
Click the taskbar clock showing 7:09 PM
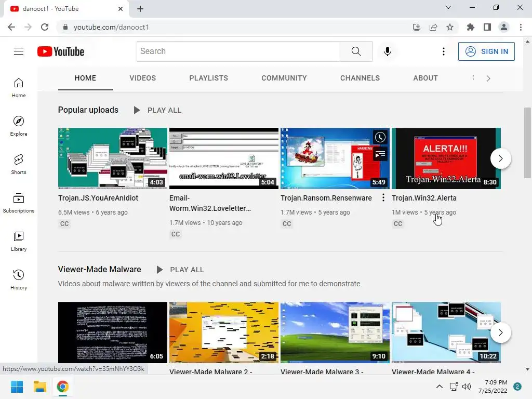493,387
